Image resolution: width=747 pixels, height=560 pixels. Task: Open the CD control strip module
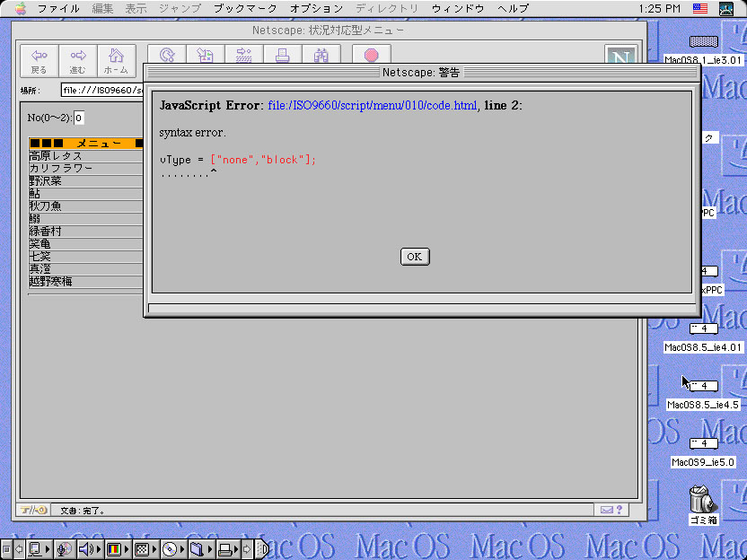click(x=174, y=549)
